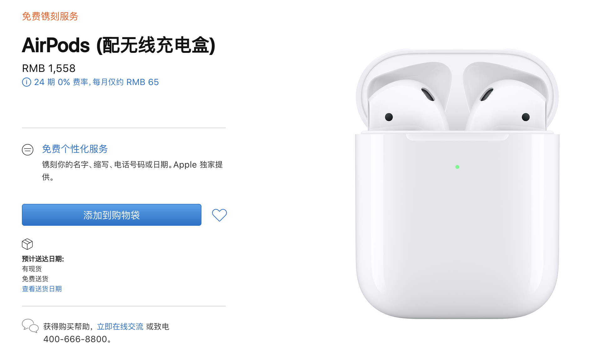Click the info icon beside installment text
This screenshot has width=605, height=364.
coord(27,82)
